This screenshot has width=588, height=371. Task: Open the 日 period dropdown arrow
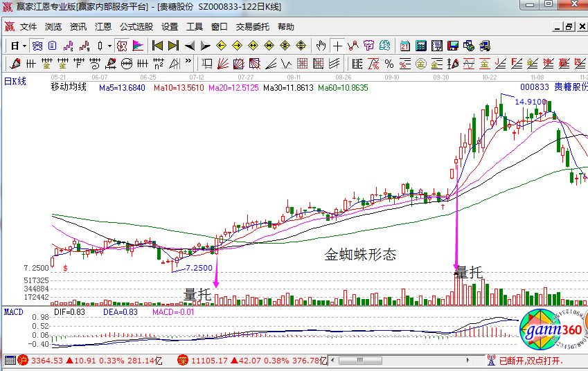coord(24,46)
